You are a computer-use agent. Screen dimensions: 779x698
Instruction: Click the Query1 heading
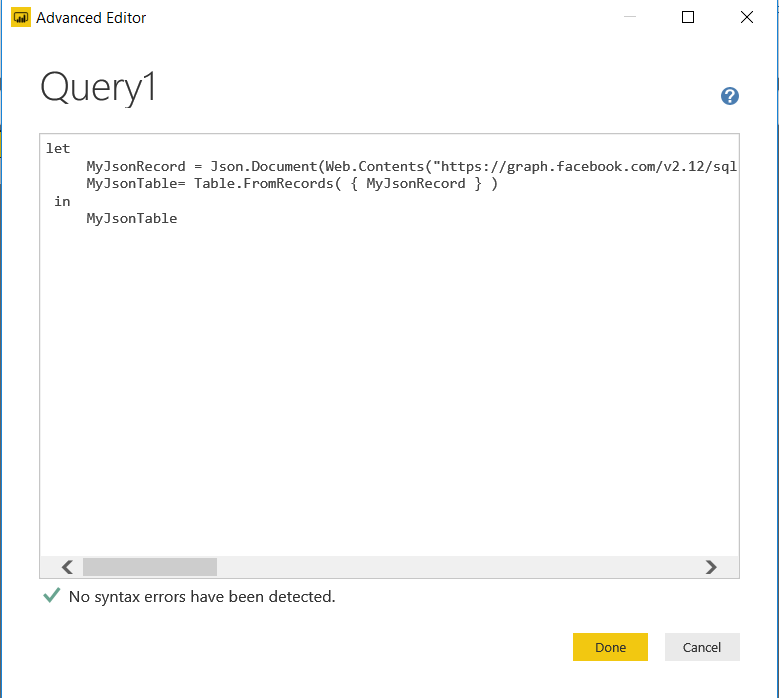pyautogui.click(x=98, y=88)
